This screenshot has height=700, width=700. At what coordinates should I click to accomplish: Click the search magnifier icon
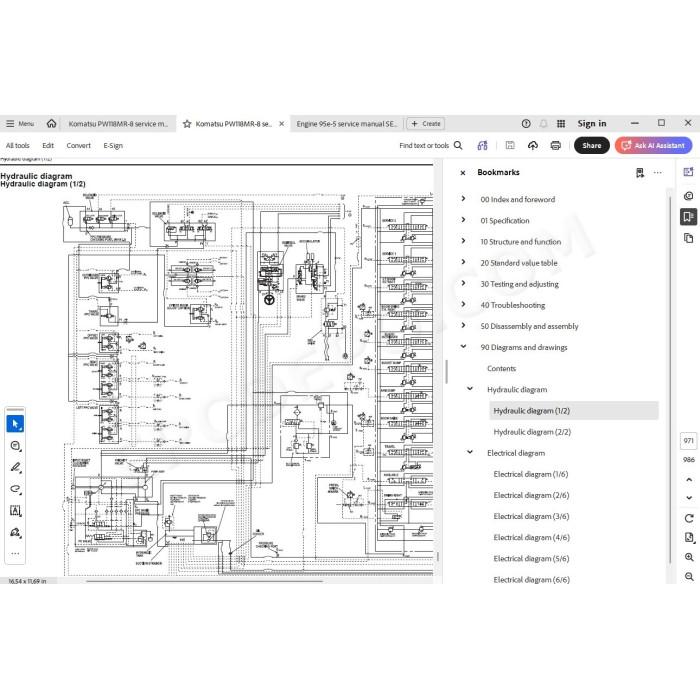click(x=458, y=145)
